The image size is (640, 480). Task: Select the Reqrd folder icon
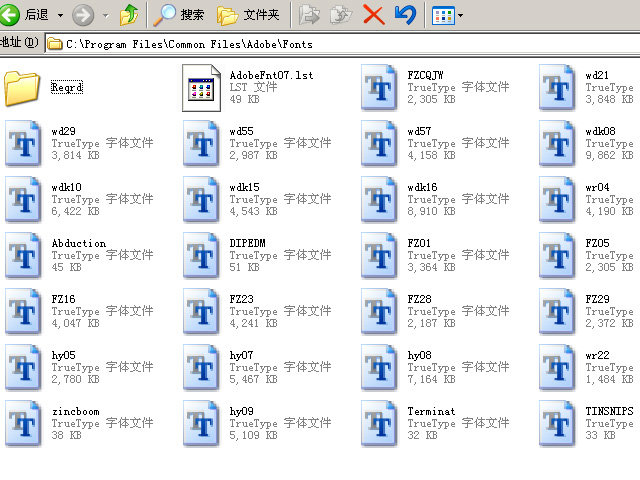pos(22,88)
